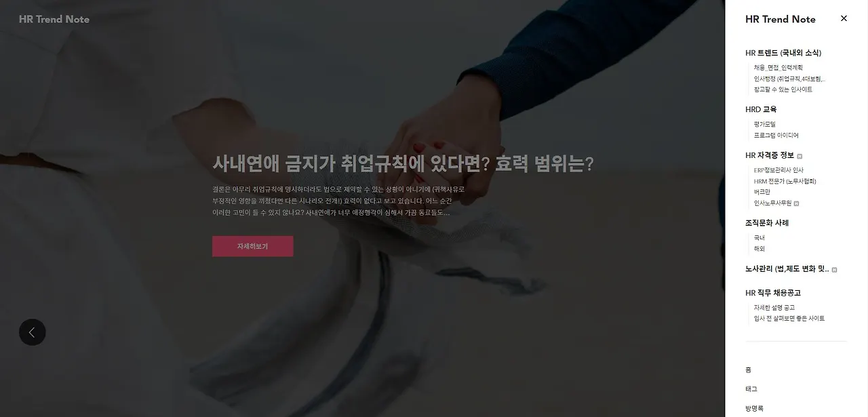The width and height of the screenshot is (868, 417).
Task: Click the 자세히보기 button
Action: coord(252,246)
